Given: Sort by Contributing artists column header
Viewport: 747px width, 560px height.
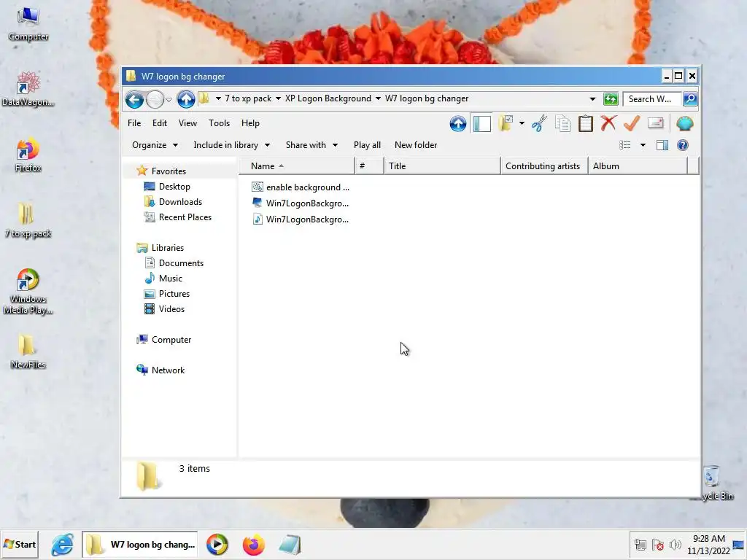Looking at the screenshot, I should [544, 166].
